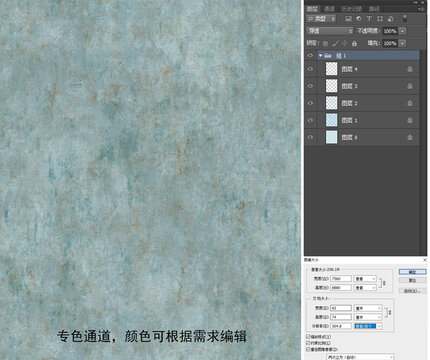Select layer 图层 2 thumbnail

point(331,103)
